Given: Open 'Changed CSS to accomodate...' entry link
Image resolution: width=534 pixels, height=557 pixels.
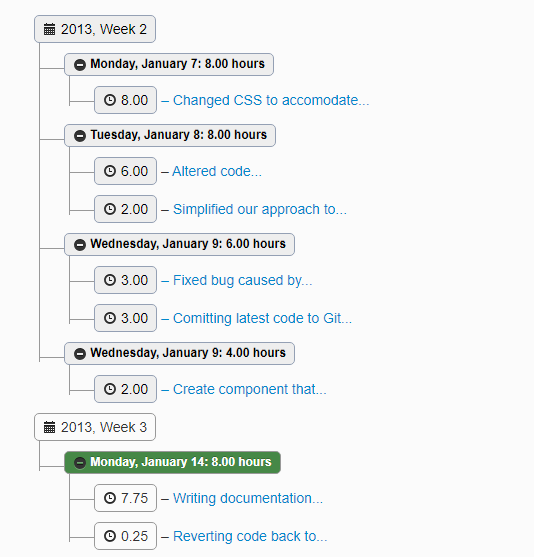Looking at the screenshot, I should [271, 100].
